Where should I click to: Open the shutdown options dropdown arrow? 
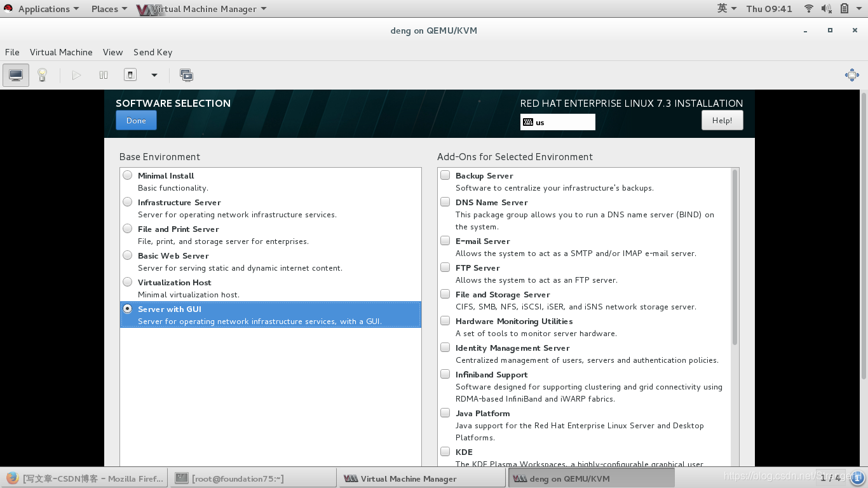[x=154, y=75]
